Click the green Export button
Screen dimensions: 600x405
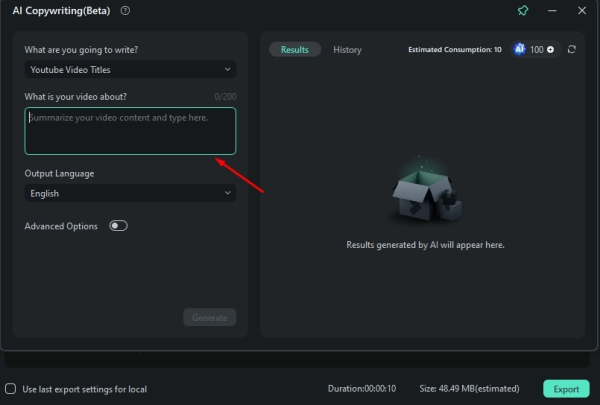[566, 389]
